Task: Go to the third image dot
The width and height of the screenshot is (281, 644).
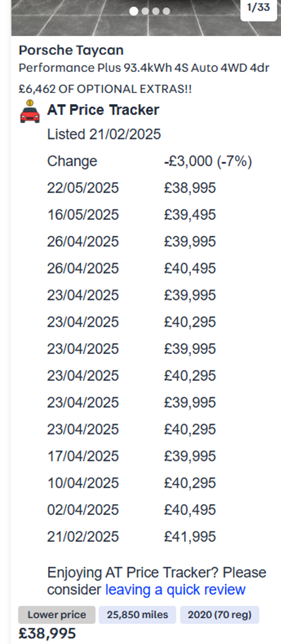Action: click(x=156, y=11)
